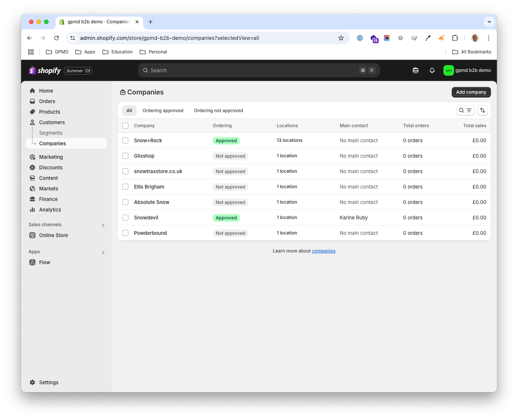Click the Markets globe icon
Viewport: 518px width, 420px height.
tap(32, 189)
